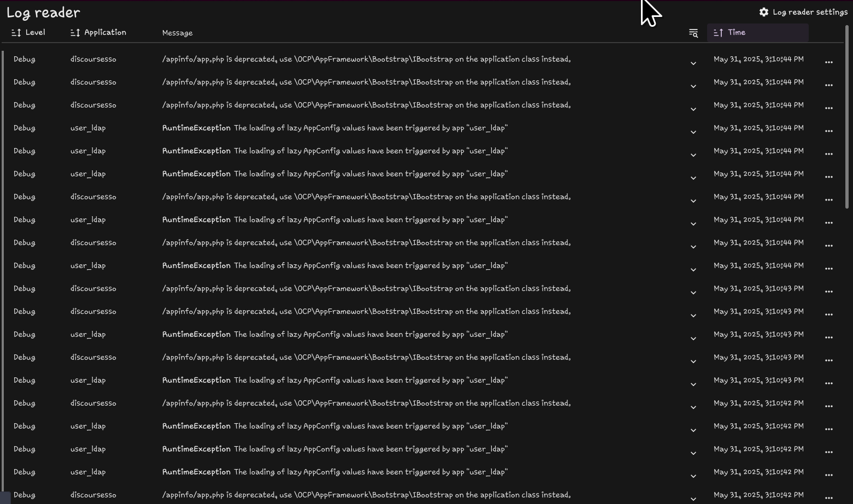
Task: Open the message search filter icon
Action: click(693, 33)
